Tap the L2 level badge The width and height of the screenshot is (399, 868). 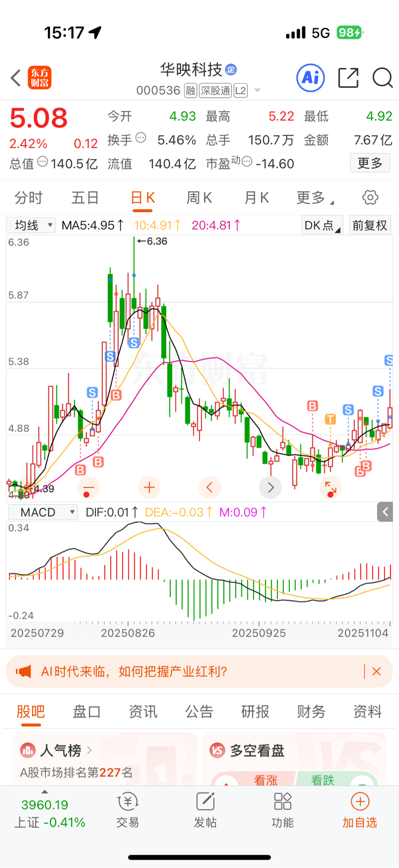coord(241,91)
